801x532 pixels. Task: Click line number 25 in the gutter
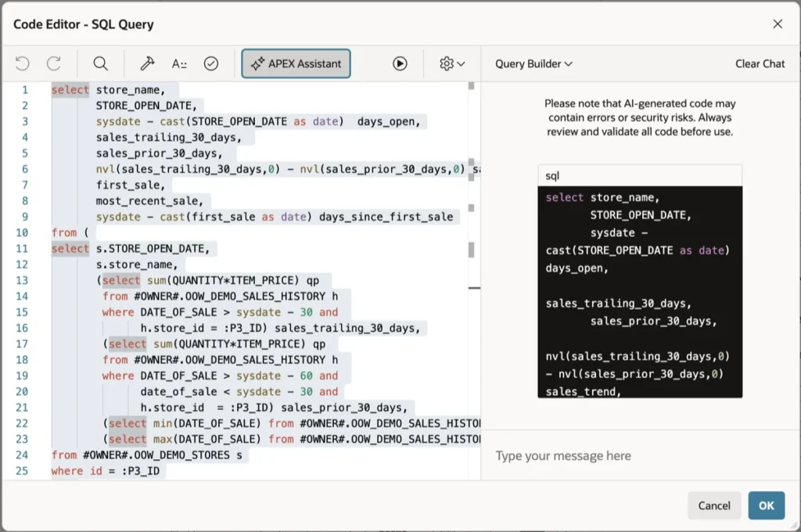(22, 471)
